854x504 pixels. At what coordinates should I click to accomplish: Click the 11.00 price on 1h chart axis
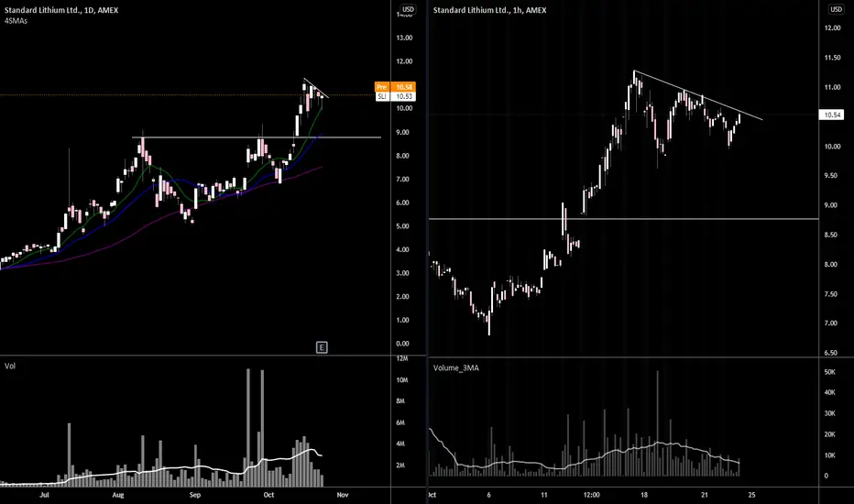(x=833, y=87)
